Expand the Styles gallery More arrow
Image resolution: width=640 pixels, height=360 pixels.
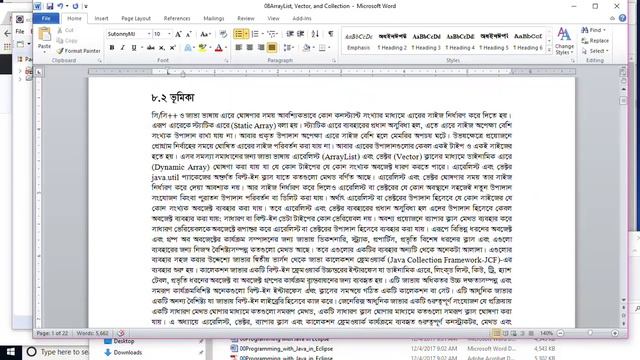click(549, 50)
